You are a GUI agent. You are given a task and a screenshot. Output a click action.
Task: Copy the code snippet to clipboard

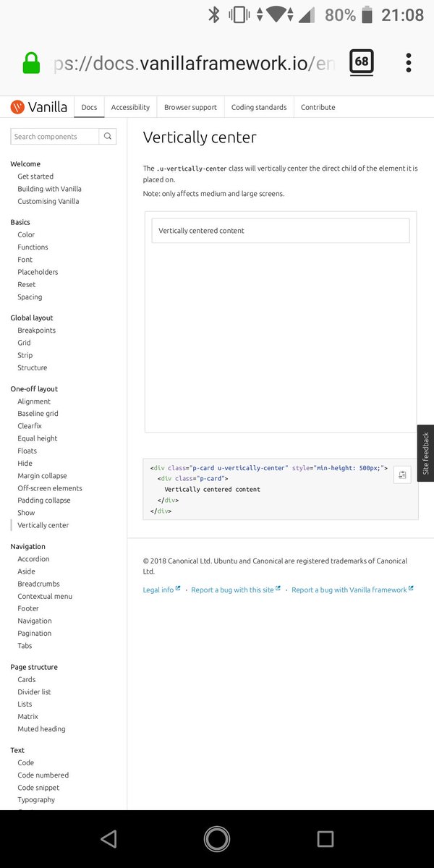point(402,475)
